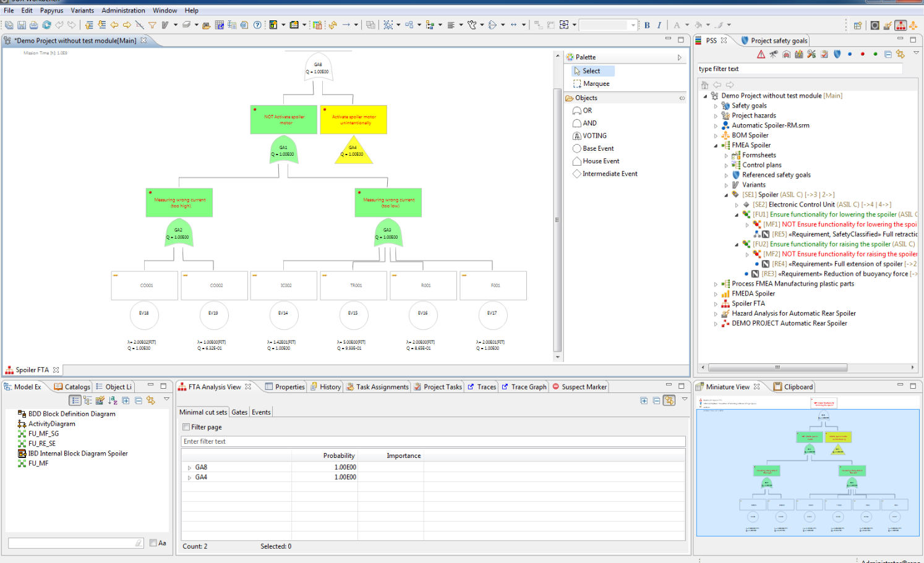This screenshot has height=563, width=924.
Task: Click the blue shield icon in PSS toolbar
Action: point(837,54)
